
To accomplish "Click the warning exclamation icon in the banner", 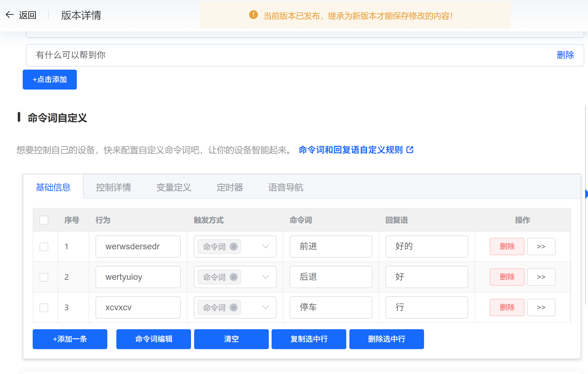I will point(253,14).
